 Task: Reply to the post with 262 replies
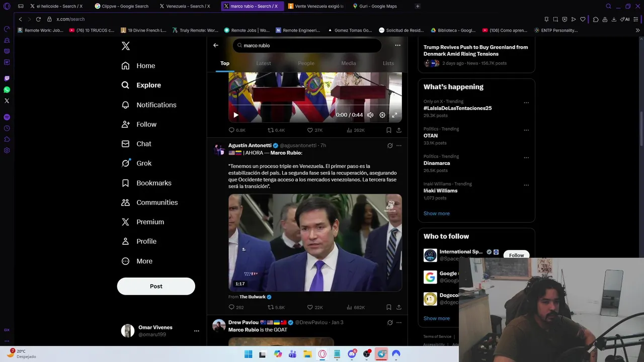[x=236, y=307]
